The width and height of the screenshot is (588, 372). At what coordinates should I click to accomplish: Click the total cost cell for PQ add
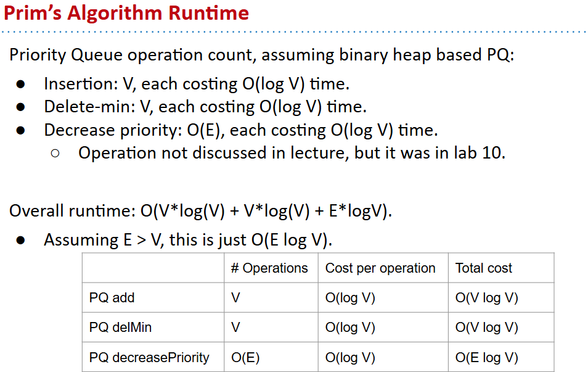pyautogui.click(x=487, y=298)
